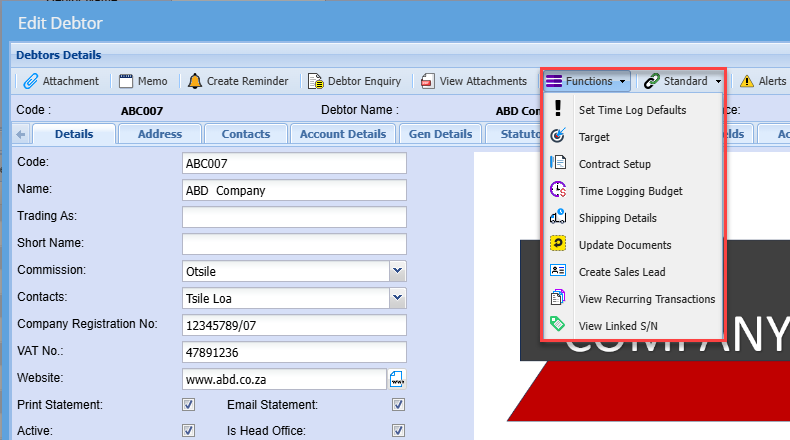Click the Debtor Enquiry toolbar label
790x440 pixels.
click(364, 81)
